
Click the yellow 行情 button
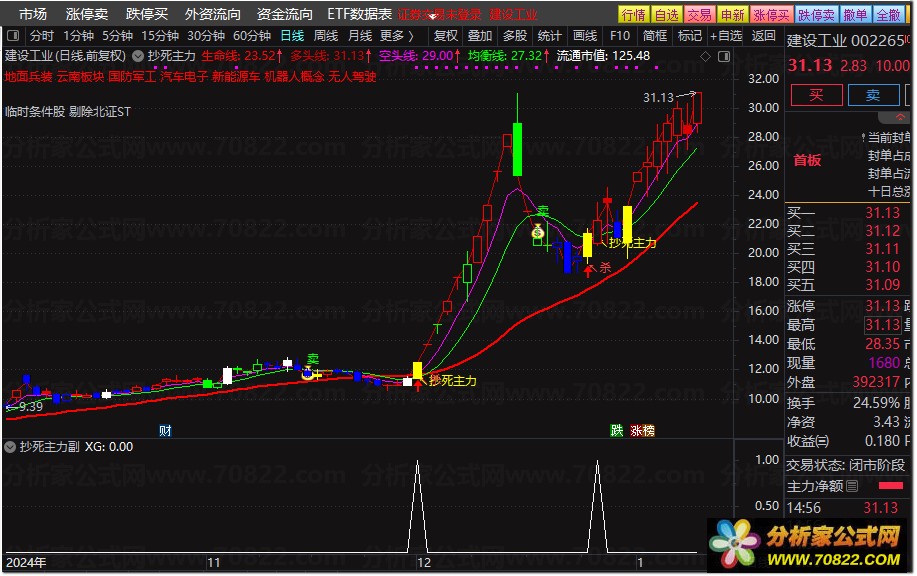[x=633, y=15]
